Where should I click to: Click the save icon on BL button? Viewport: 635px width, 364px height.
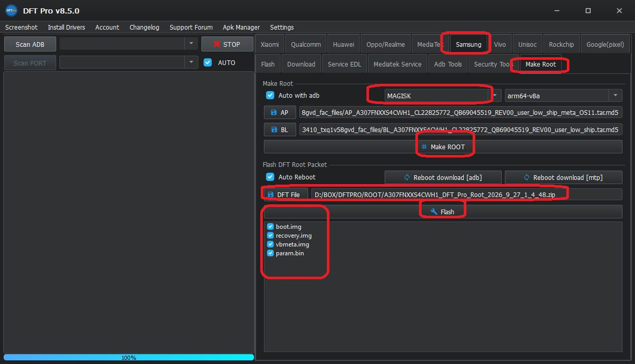(274, 129)
